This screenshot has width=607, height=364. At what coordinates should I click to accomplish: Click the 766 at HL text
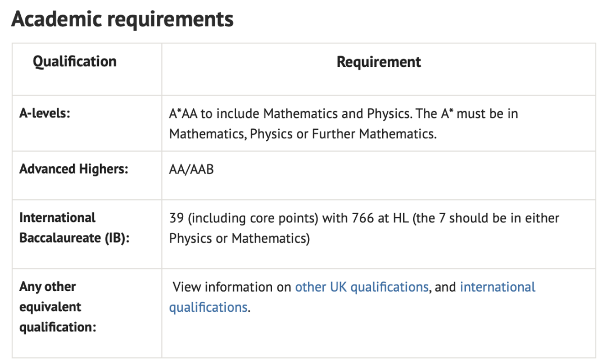[380, 218]
